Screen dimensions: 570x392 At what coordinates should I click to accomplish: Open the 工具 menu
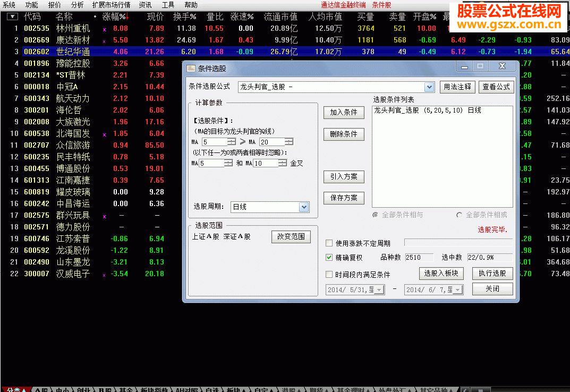[168, 5]
